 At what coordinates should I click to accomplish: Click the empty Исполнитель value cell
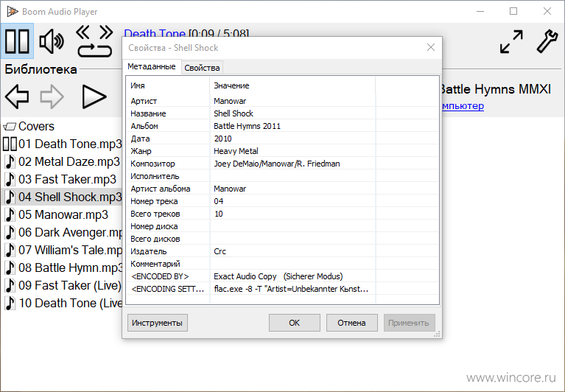coord(292,176)
